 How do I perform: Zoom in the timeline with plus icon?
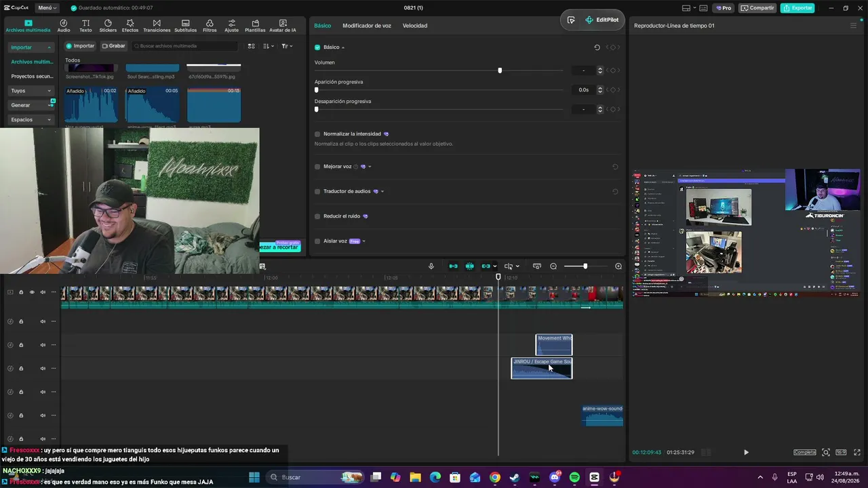[618, 266]
